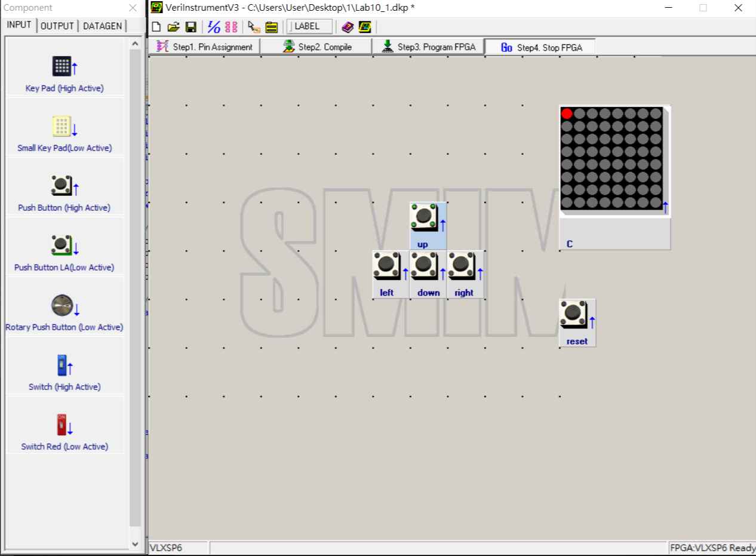
Task: Minimize the VeriInstrumentV3 window
Action: (668, 8)
